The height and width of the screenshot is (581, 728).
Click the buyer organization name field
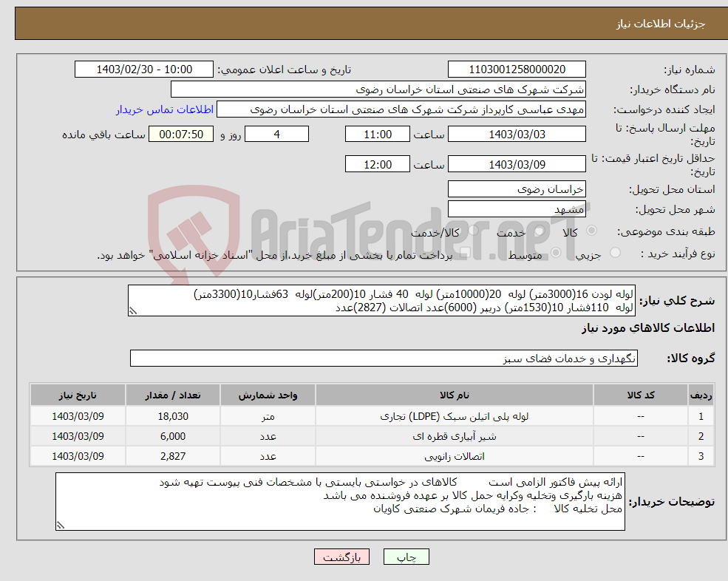click(378, 89)
